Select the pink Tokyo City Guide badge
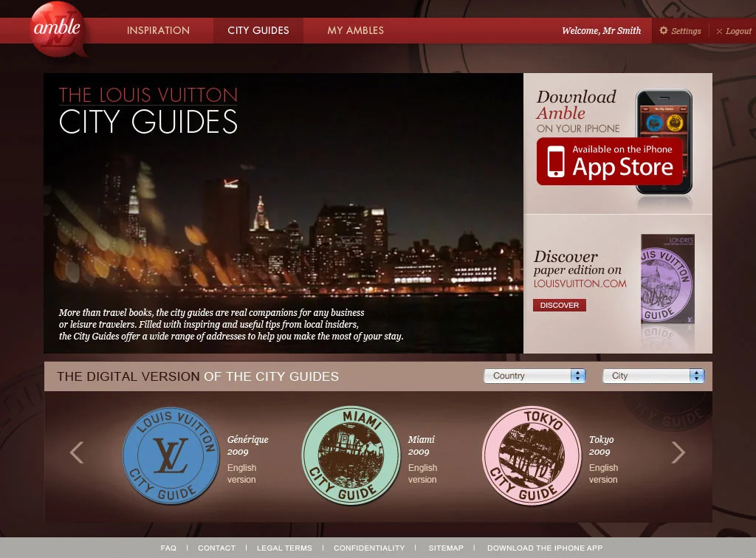Viewport: 756px width, 558px height. tap(532, 455)
